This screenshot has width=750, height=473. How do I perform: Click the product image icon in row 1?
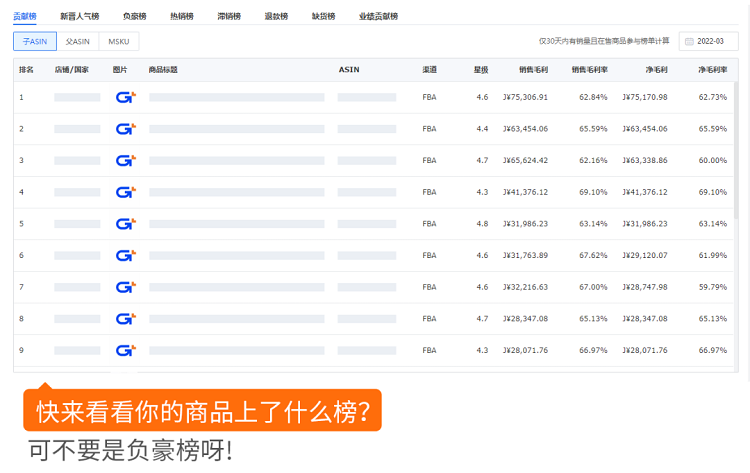point(125,97)
